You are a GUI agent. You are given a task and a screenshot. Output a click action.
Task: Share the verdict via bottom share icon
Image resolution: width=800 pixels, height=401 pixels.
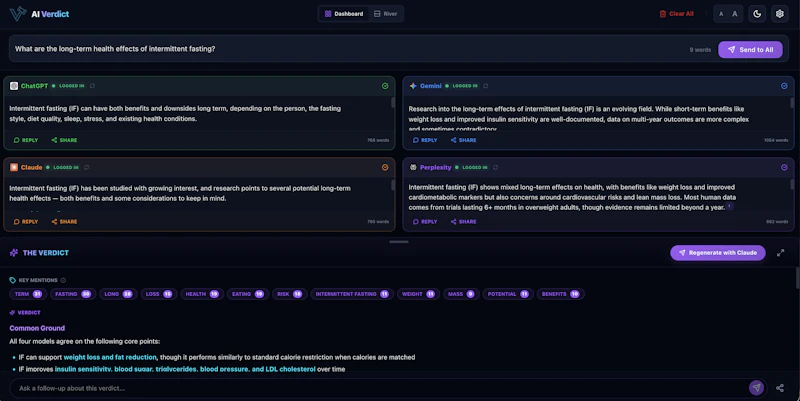click(780, 388)
